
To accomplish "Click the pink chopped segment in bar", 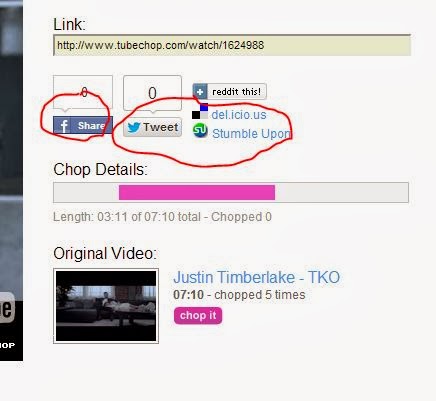I will [x=197, y=193].
